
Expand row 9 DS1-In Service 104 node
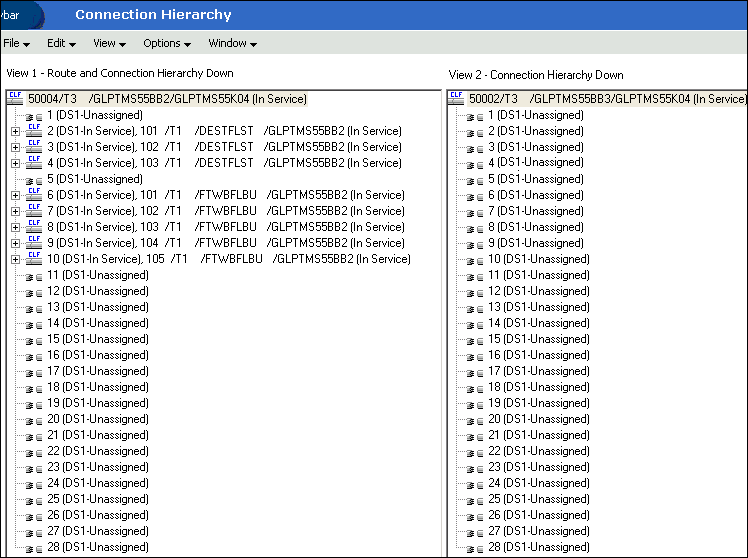[x=15, y=243]
